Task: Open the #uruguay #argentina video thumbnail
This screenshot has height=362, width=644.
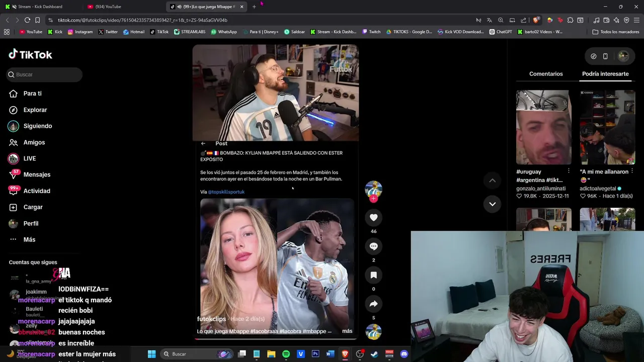Action: click(544, 127)
